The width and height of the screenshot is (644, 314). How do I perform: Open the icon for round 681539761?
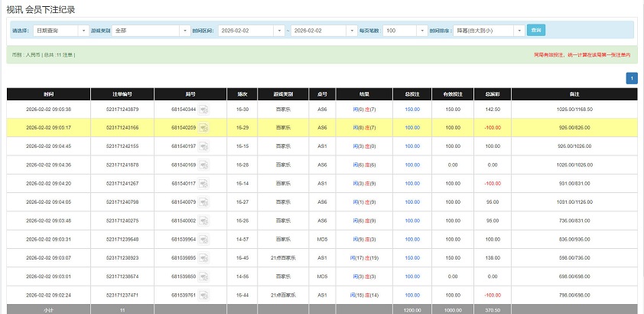click(204, 295)
